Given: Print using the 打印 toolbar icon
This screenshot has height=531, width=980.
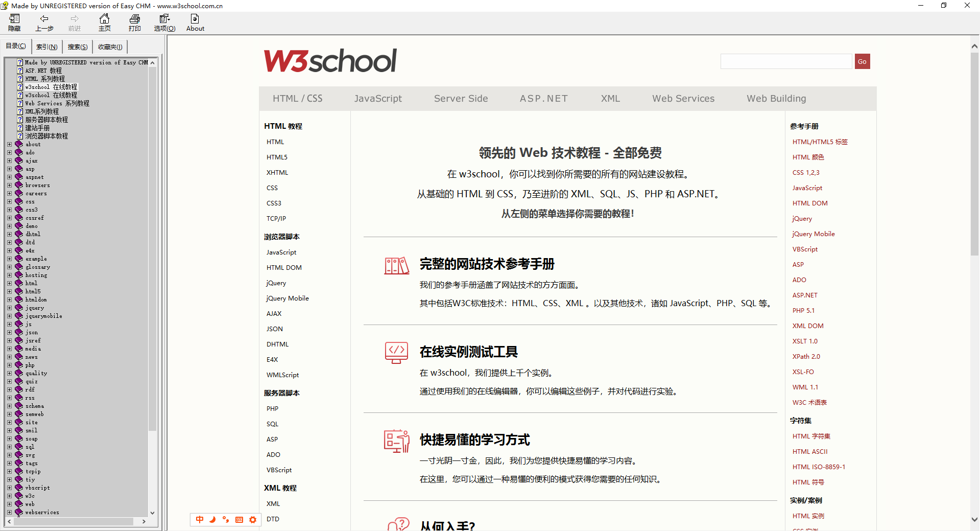Looking at the screenshot, I should point(135,19).
